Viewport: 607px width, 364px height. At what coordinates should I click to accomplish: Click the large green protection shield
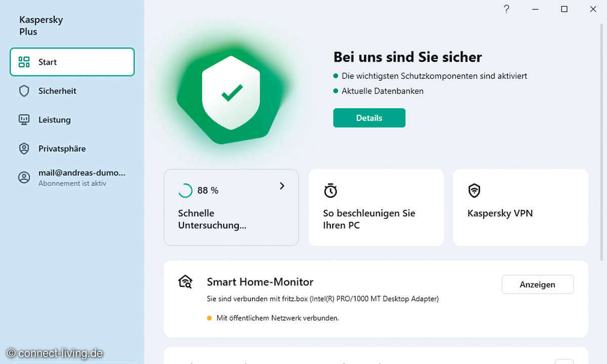point(231,93)
